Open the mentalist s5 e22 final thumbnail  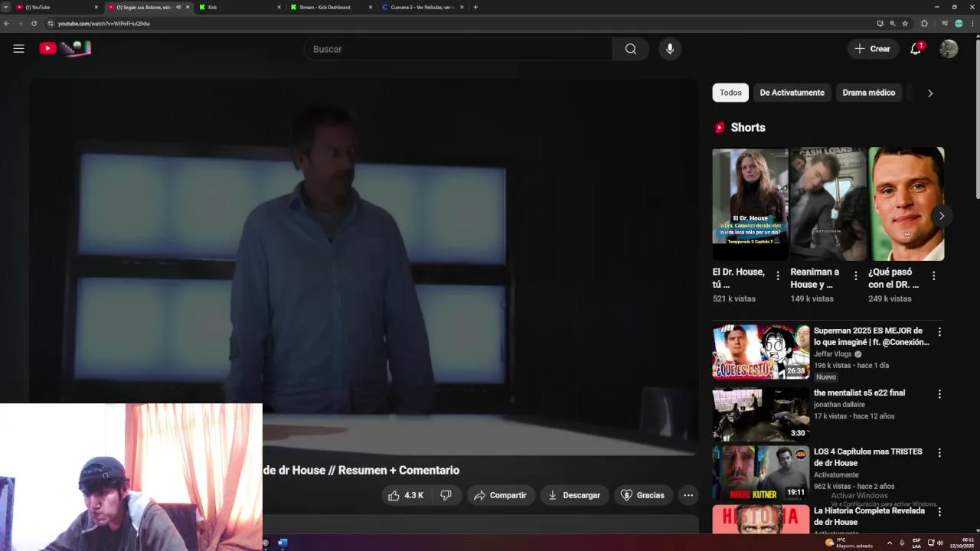(761, 414)
